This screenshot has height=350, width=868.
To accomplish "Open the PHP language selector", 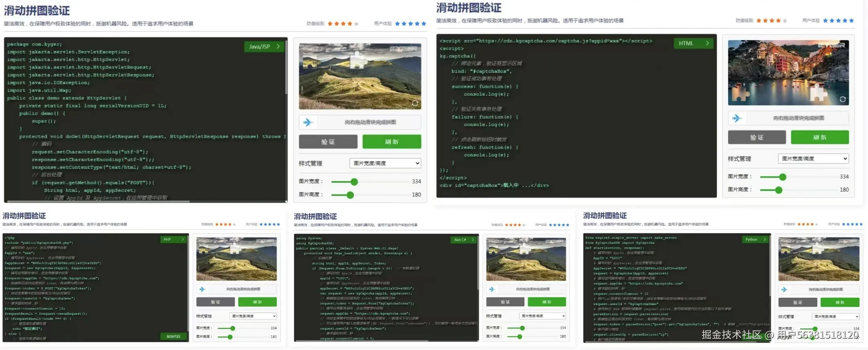I will [173, 239].
